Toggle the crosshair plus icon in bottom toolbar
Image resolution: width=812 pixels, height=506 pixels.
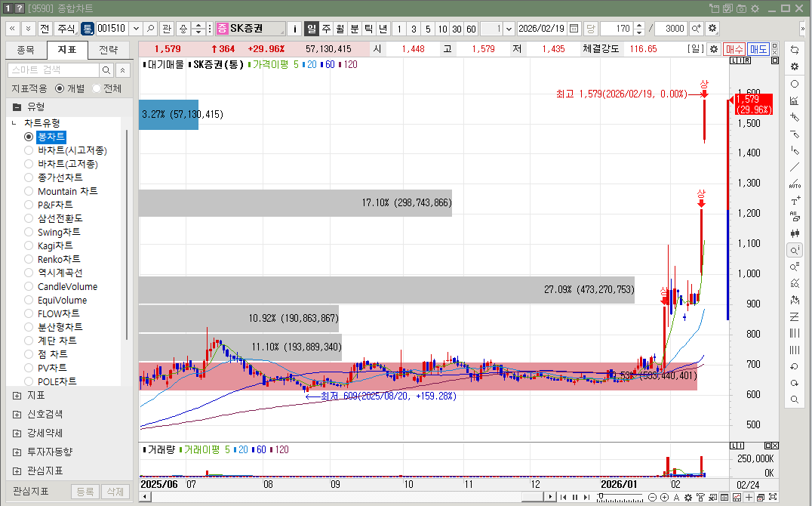[x=749, y=497]
